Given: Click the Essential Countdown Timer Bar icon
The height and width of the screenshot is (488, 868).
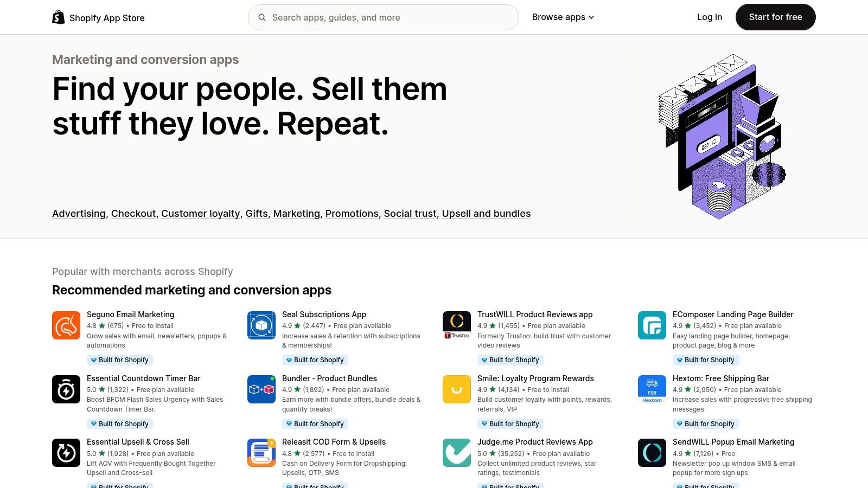Looking at the screenshot, I should (66, 389).
